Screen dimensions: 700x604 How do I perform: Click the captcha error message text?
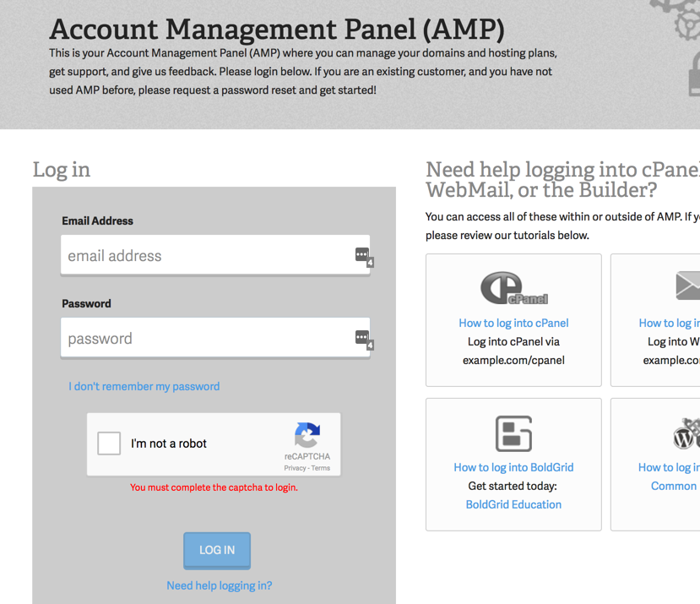click(x=214, y=487)
